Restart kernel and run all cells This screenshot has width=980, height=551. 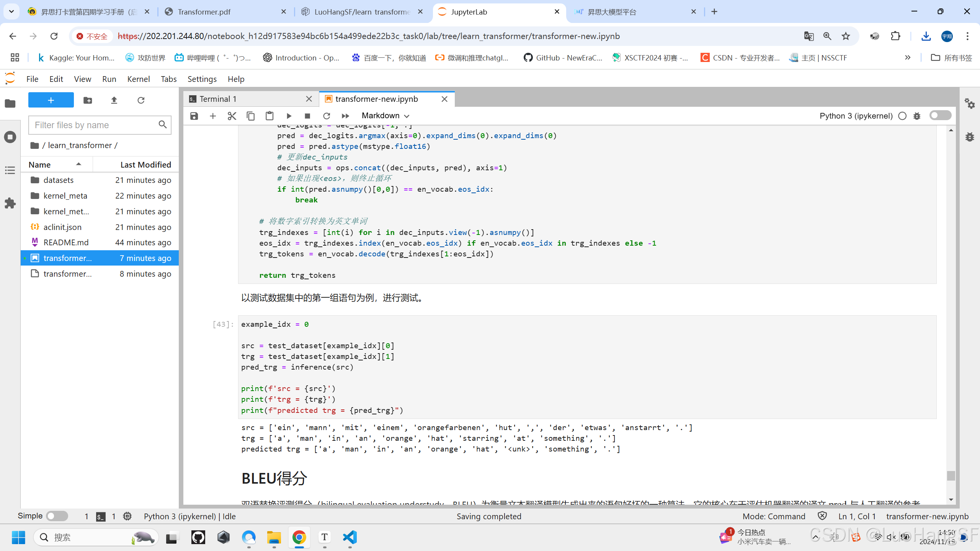coord(345,116)
